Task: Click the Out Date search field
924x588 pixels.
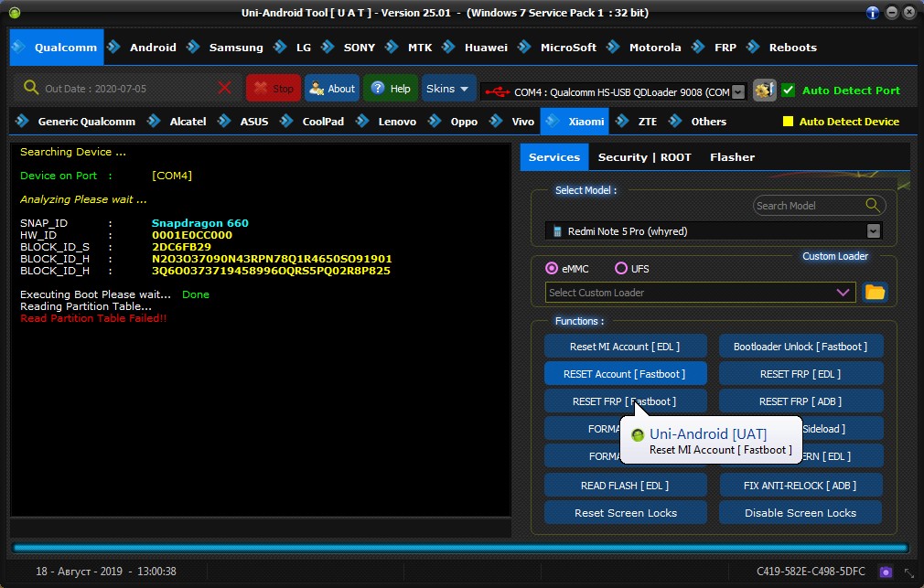Action: 126,89
